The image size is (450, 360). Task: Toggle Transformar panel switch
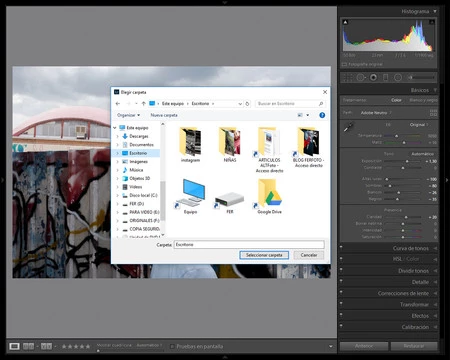[x=341, y=304]
